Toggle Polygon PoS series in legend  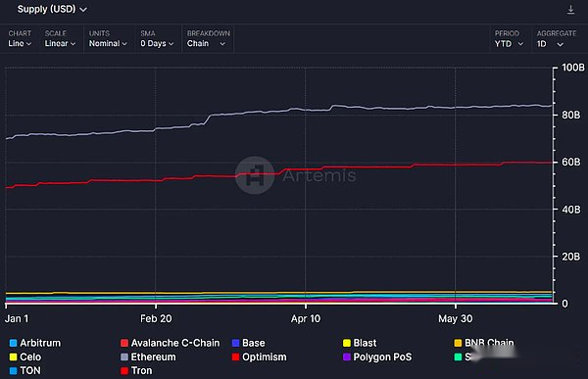click(x=377, y=356)
